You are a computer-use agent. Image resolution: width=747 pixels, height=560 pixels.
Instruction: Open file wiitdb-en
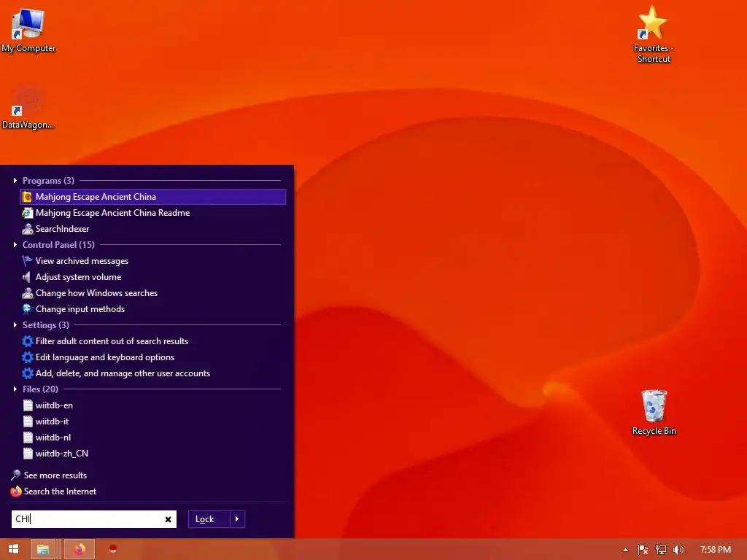(x=153, y=405)
